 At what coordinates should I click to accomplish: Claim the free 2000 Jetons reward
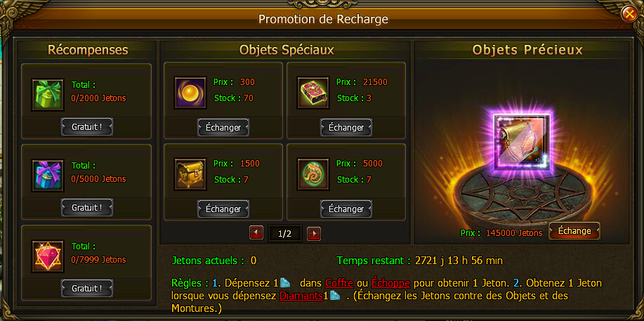coord(87,127)
